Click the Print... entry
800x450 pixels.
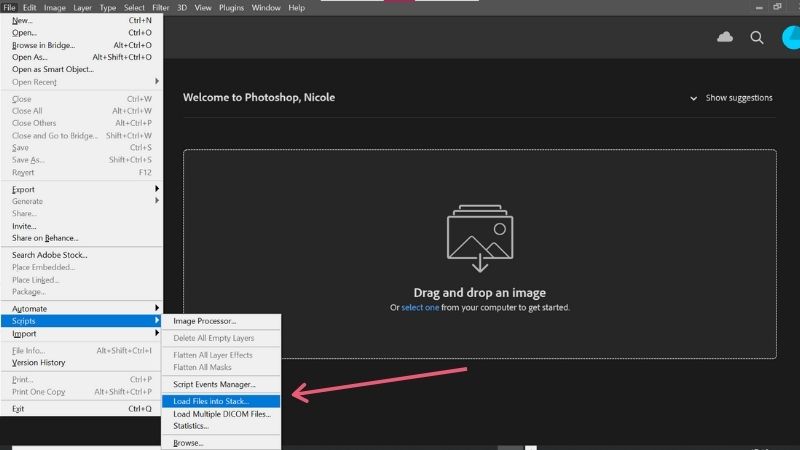click(x=82, y=380)
